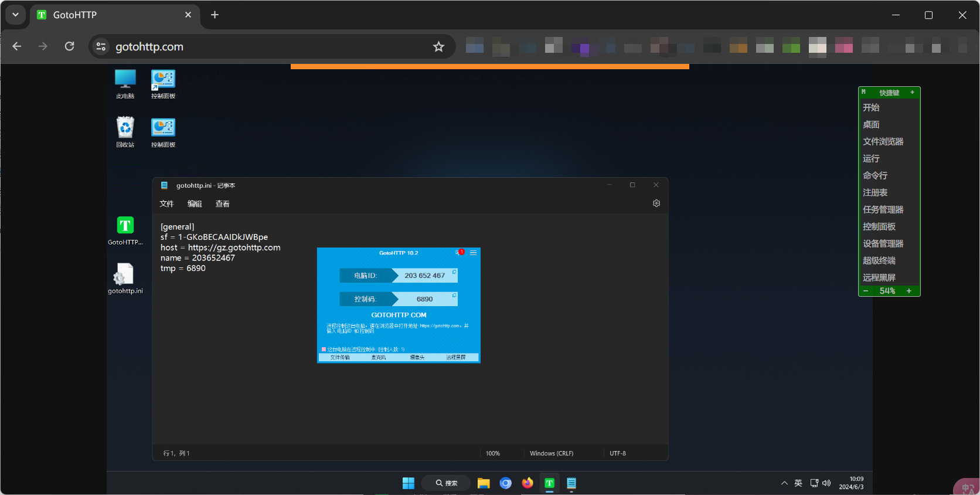Open the 10:09 clock and date
This screenshot has width=980, height=495.
851,483
